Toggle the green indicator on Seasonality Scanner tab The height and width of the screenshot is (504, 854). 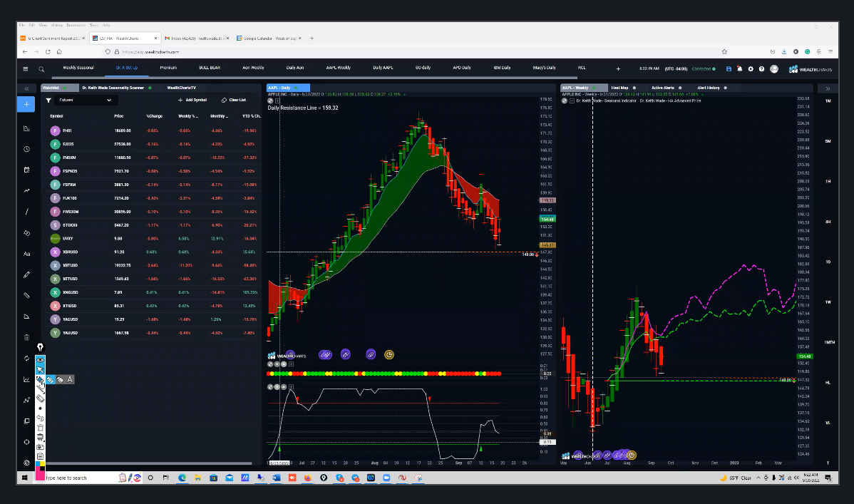point(150,88)
